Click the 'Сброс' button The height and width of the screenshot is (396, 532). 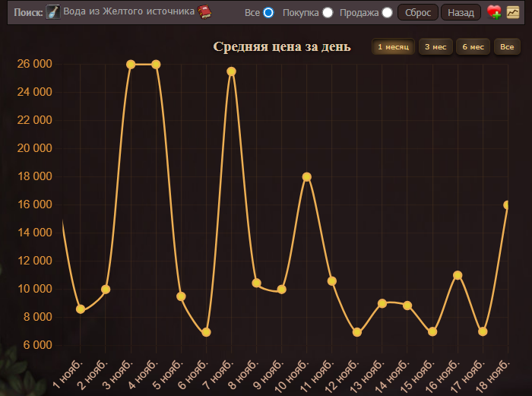pyautogui.click(x=418, y=13)
